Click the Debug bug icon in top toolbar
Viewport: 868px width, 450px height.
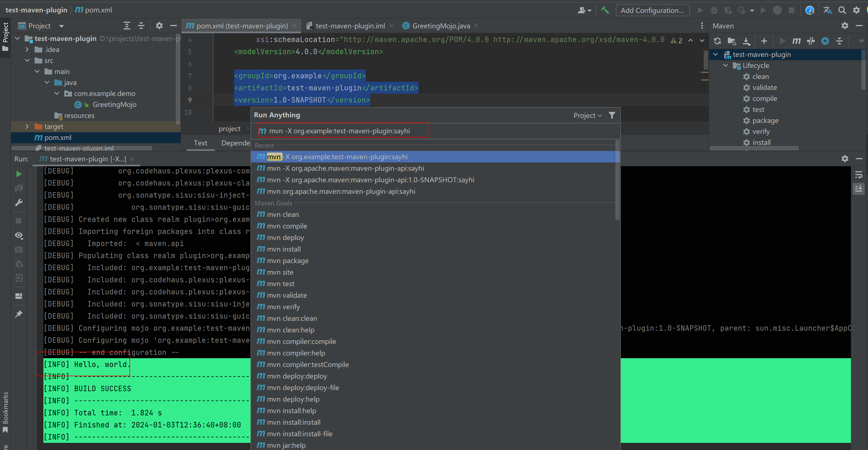click(x=714, y=10)
